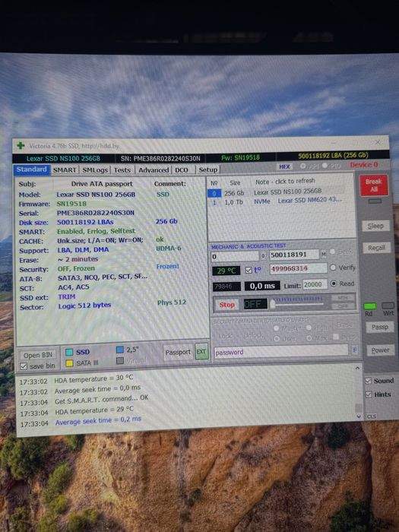
Task: Click the yellow SATA III indicator square
Action: [69, 363]
